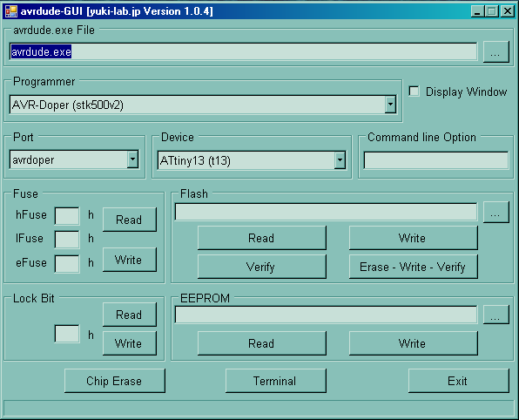Image resolution: width=519 pixels, height=420 pixels.
Task: Open the Device dropdown showing ATtiny13
Action: pyautogui.click(x=340, y=160)
